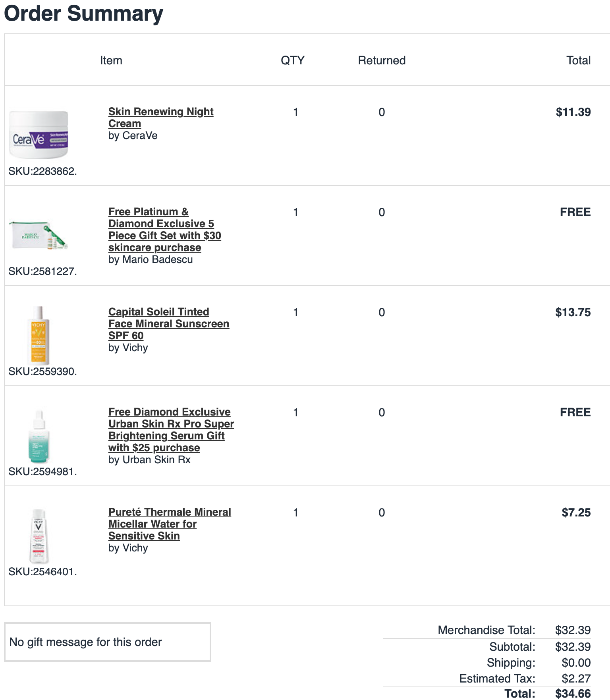The image size is (610, 700).
Task: Open the Skin Renewing Night Cream link
Action: [x=161, y=118]
